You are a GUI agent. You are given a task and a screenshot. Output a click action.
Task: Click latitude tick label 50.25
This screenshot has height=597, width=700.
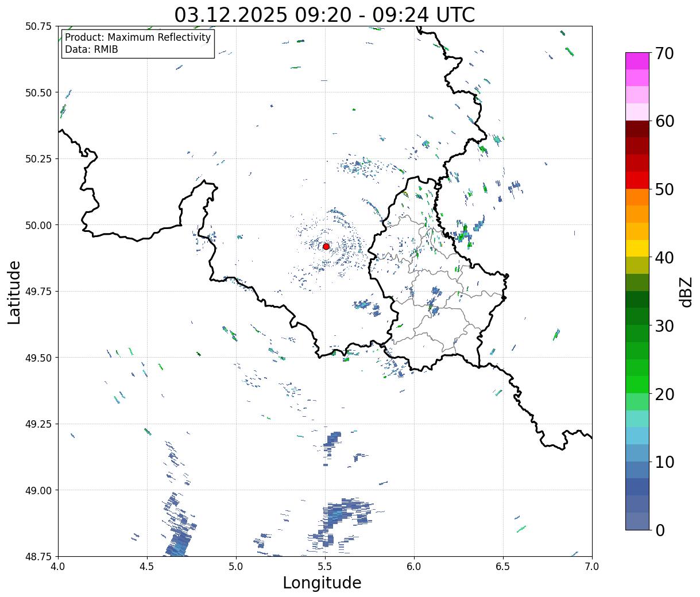(x=38, y=159)
